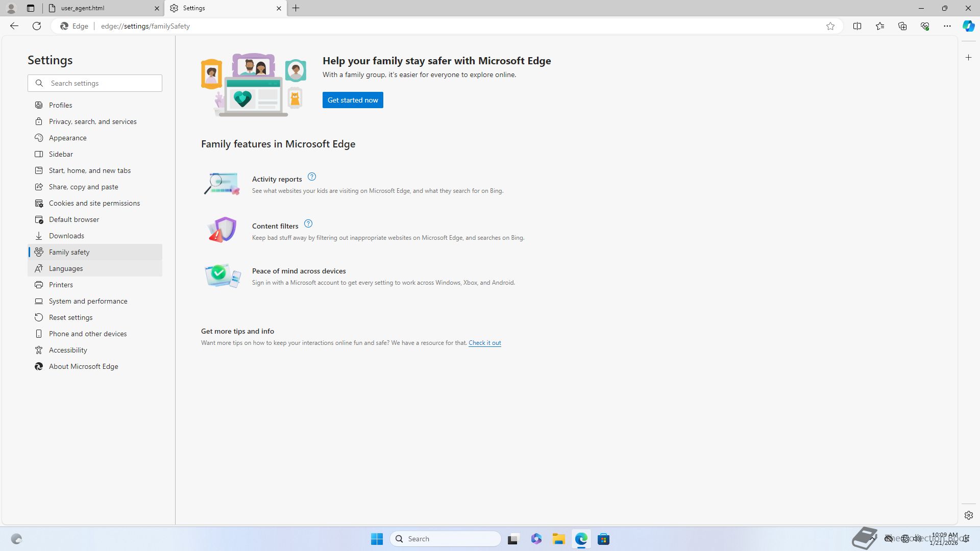Open the Collections toolbar icon
Image resolution: width=980 pixels, height=551 pixels.
pyautogui.click(x=902, y=26)
